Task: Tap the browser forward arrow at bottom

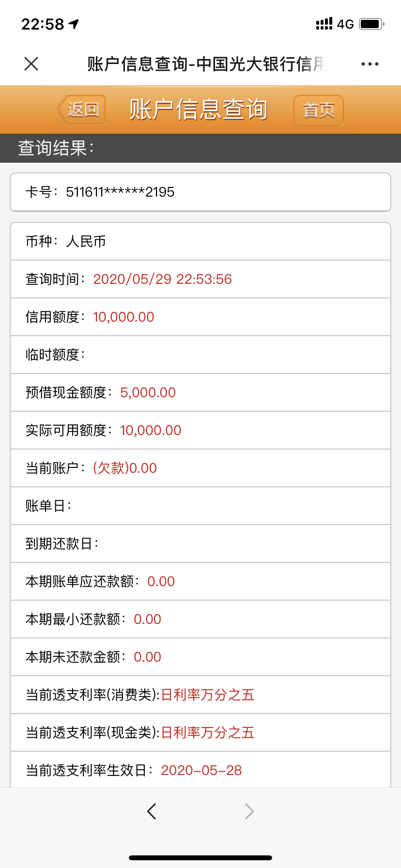Action: (x=249, y=811)
